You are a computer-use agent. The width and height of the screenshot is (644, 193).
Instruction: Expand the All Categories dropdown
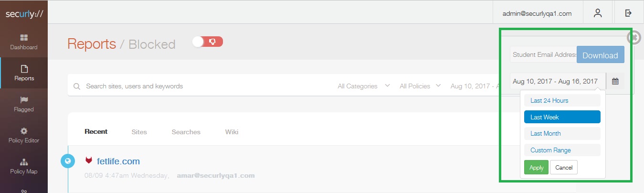[364, 86]
